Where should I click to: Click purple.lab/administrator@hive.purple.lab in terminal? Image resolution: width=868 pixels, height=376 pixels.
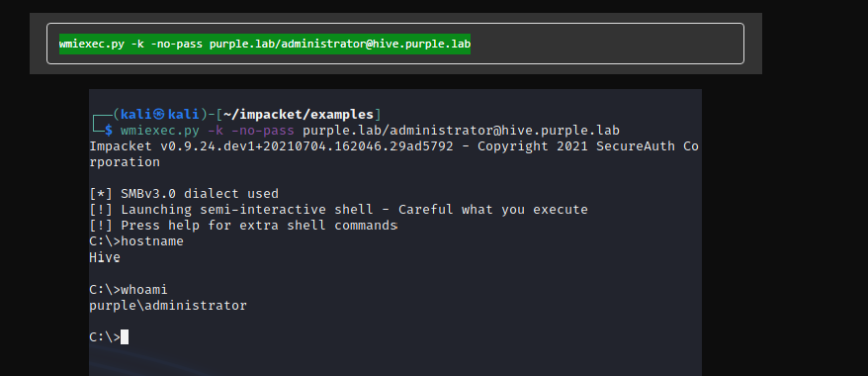[x=461, y=131]
